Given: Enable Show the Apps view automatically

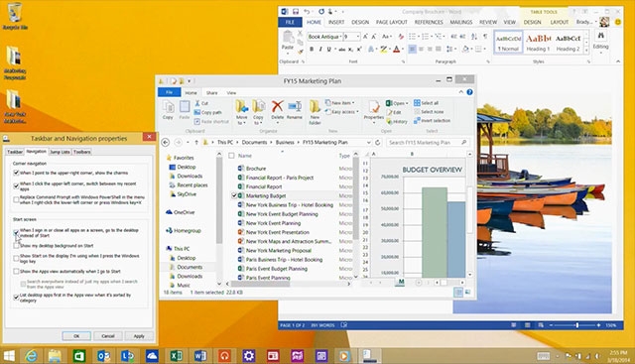Looking at the screenshot, I should pos(16,272).
